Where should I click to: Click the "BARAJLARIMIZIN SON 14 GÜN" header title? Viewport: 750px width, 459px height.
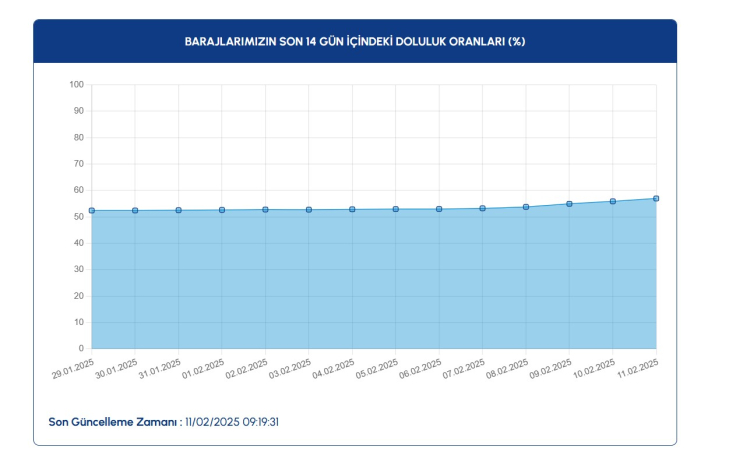355,41
